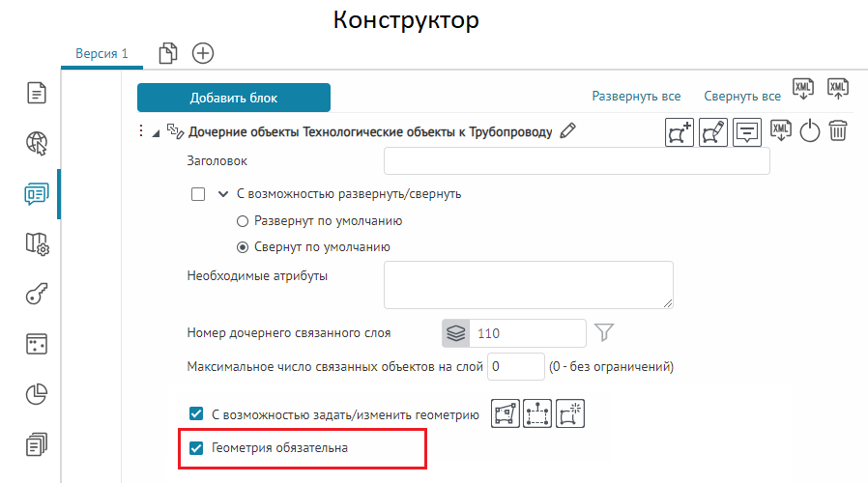This screenshot has width=868, height=483.
Task: Open the key sidebar icon
Action: 36,295
